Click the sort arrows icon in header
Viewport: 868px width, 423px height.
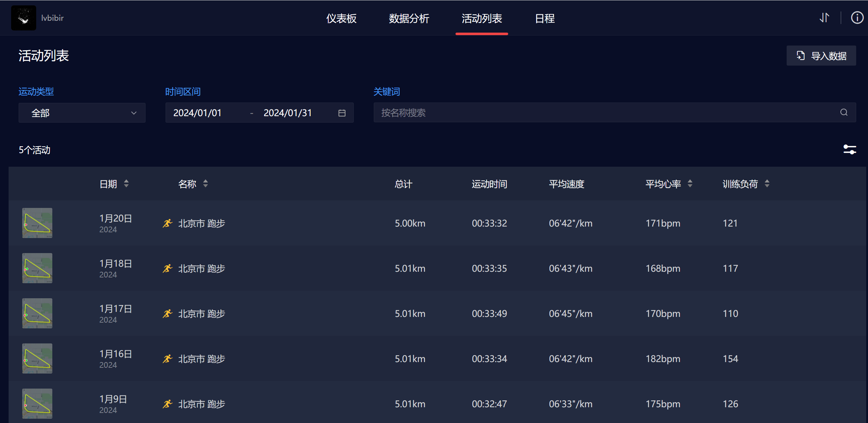pyautogui.click(x=824, y=18)
